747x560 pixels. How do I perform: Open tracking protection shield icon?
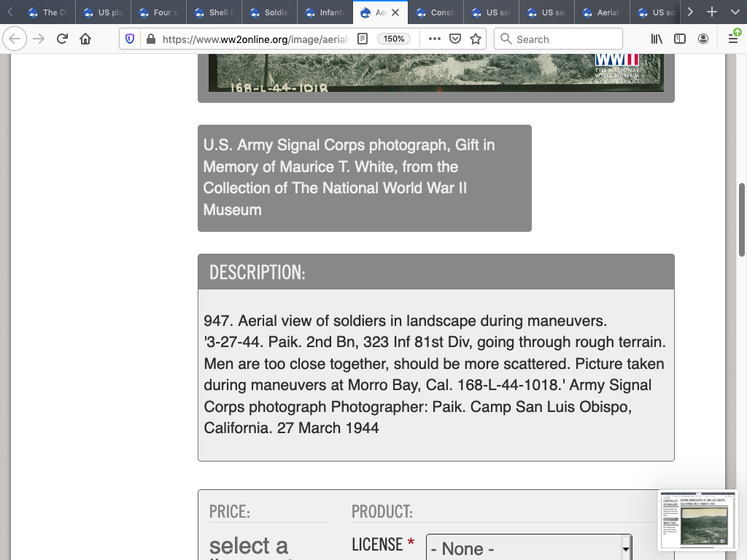coord(130,39)
